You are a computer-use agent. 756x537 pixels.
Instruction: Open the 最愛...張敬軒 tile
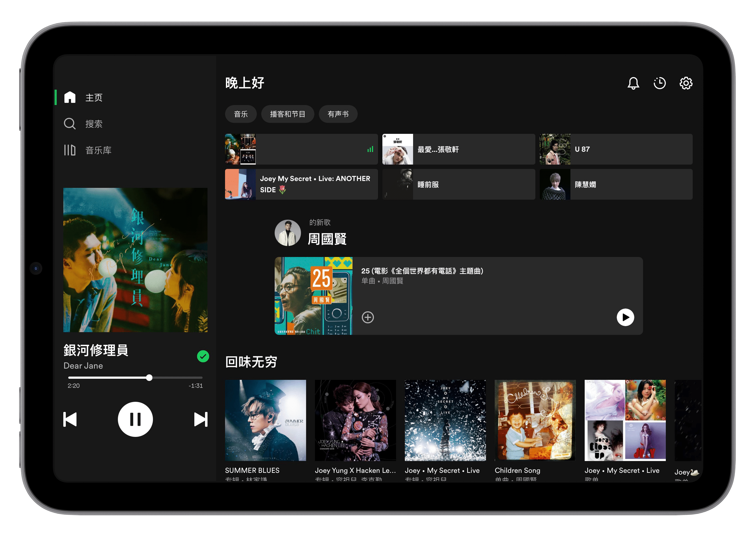(458, 149)
